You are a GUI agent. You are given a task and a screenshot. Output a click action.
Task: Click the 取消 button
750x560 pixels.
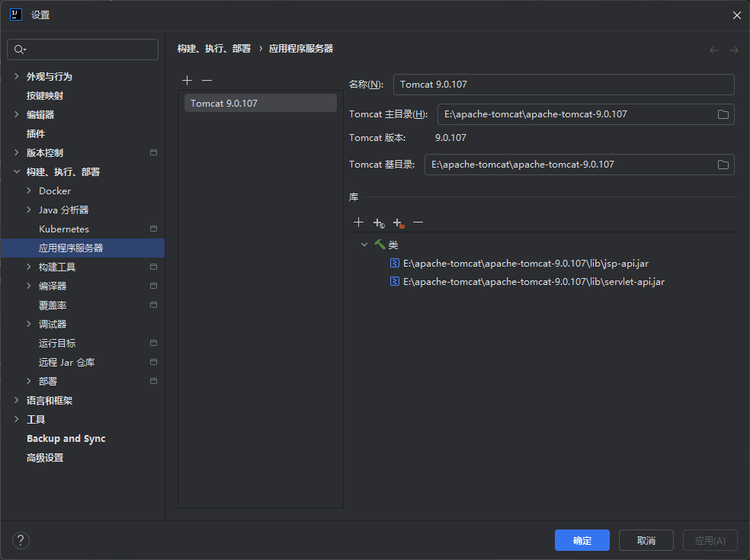pyautogui.click(x=646, y=540)
